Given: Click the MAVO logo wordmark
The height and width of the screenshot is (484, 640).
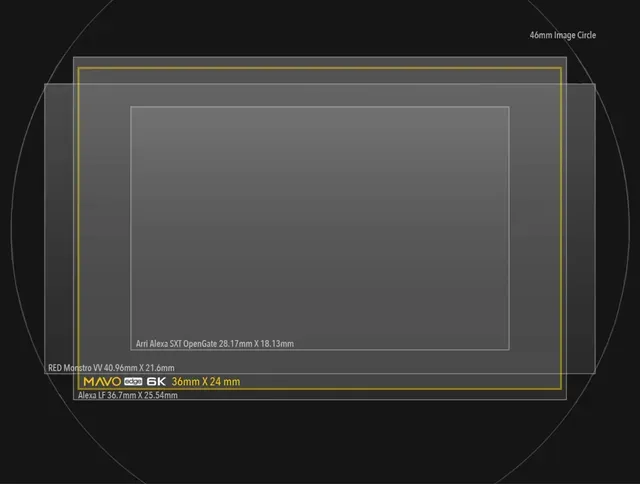Looking at the screenshot, I should (102, 382).
